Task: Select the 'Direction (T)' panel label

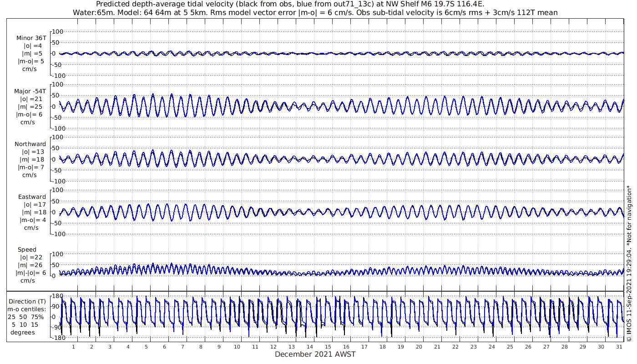Action: tap(28, 302)
